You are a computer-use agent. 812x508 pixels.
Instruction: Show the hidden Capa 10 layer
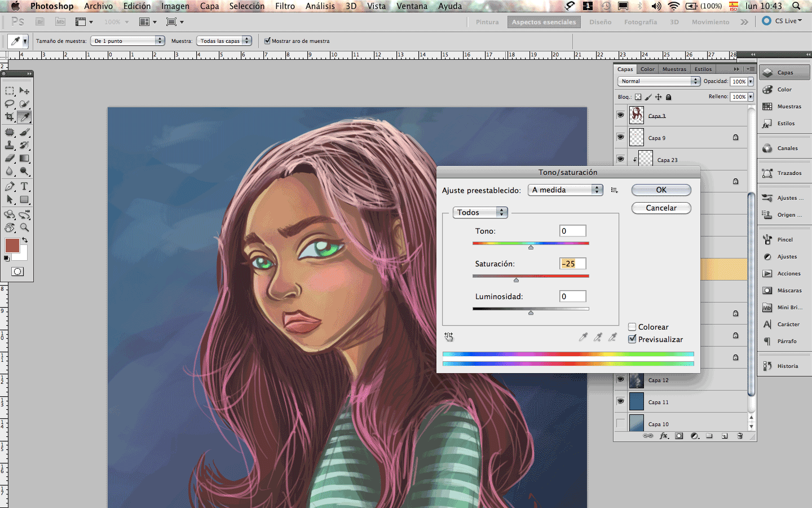click(x=620, y=423)
